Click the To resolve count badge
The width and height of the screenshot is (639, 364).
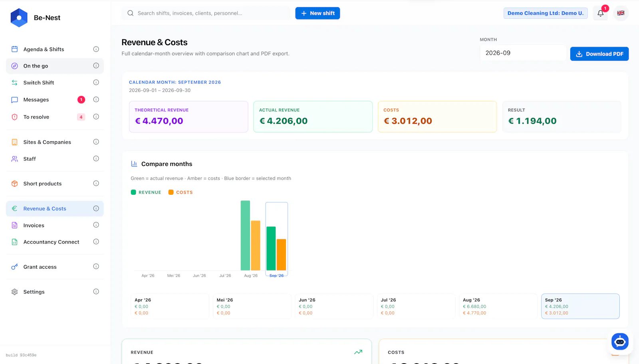(x=81, y=117)
